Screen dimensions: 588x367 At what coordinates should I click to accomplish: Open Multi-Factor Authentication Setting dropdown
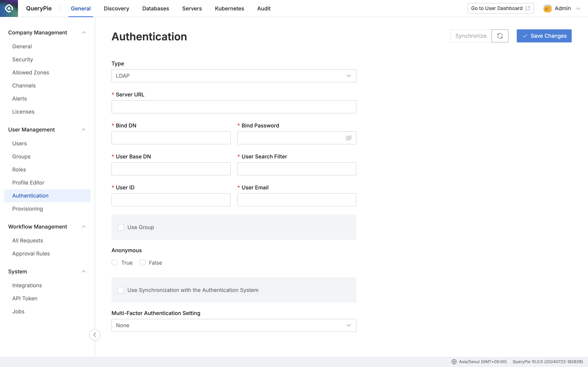click(234, 325)
